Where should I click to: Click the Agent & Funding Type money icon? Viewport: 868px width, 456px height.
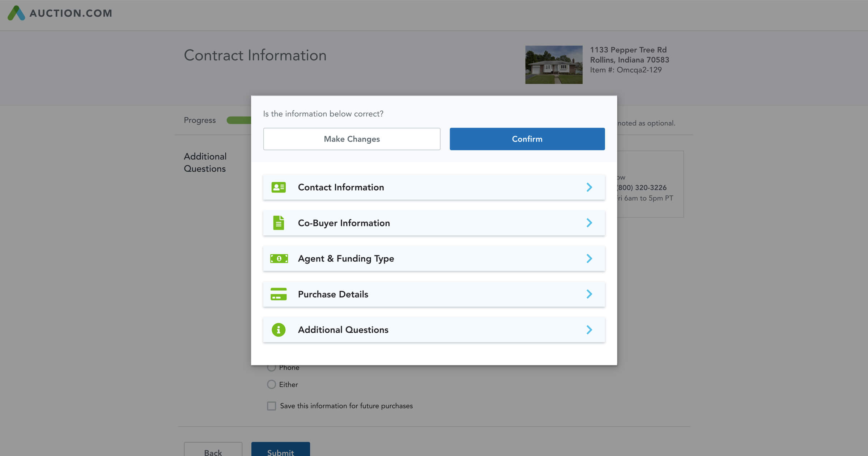pos(279,258)
